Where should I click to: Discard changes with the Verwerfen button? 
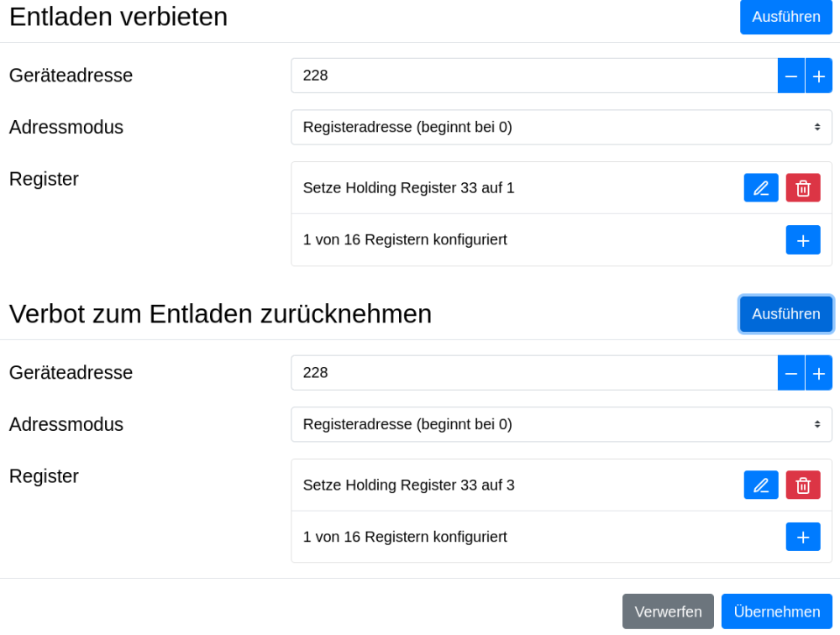point(668,611)
